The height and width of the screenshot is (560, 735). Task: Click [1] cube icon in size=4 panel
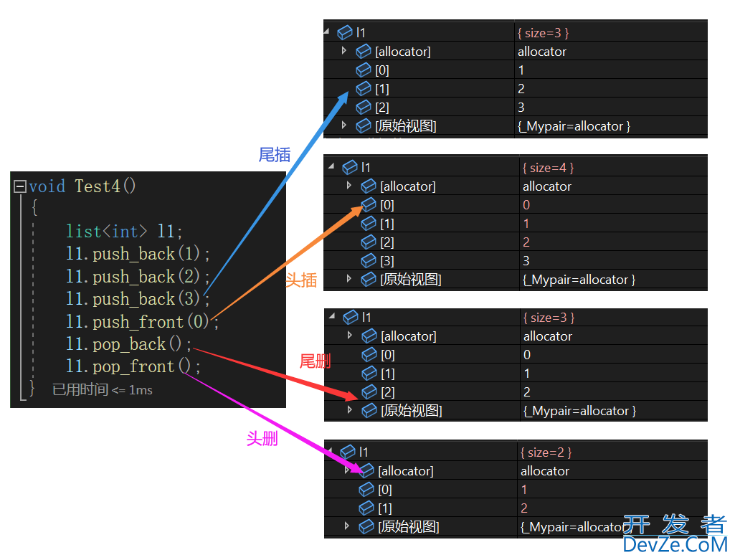369,224
